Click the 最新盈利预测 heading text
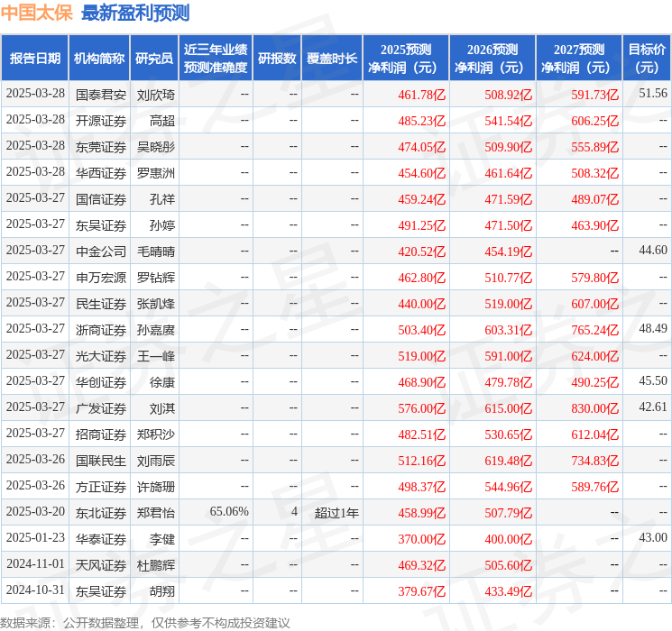Image resolution: width=672 pixels, height=631 pixels. [x=135, y=13]
